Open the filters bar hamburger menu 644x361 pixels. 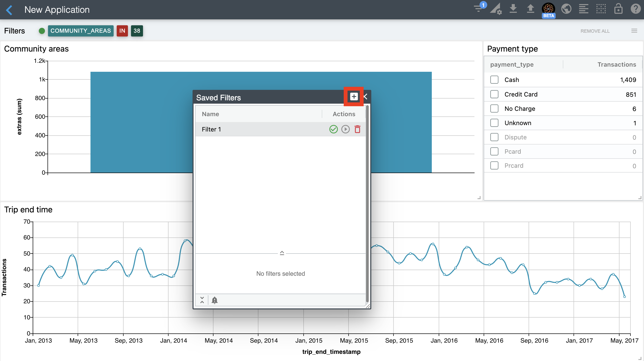tap(634, 31)
